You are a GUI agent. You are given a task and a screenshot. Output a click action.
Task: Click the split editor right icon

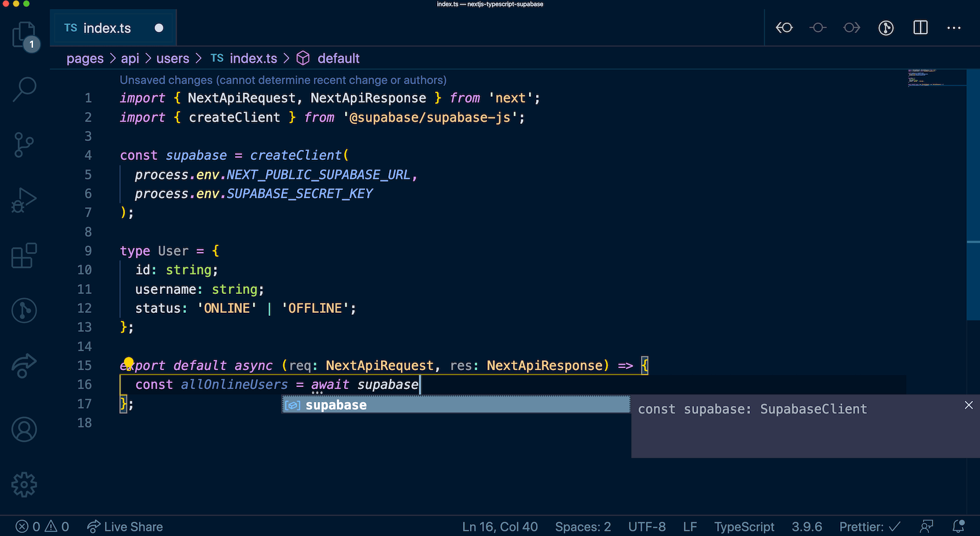pyautogui.click(x=920, y=28)
